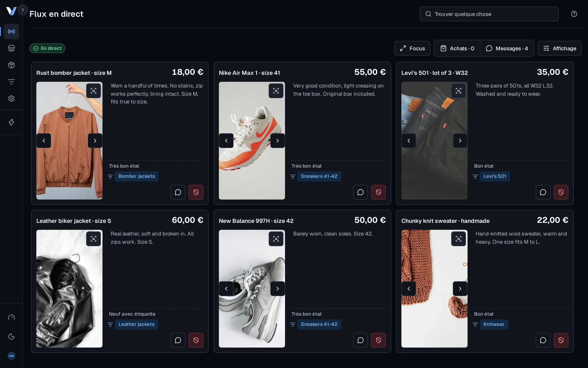Block the Leather biker jacket listing
Viewport: 588px width, 368px height.
[196, 340]
